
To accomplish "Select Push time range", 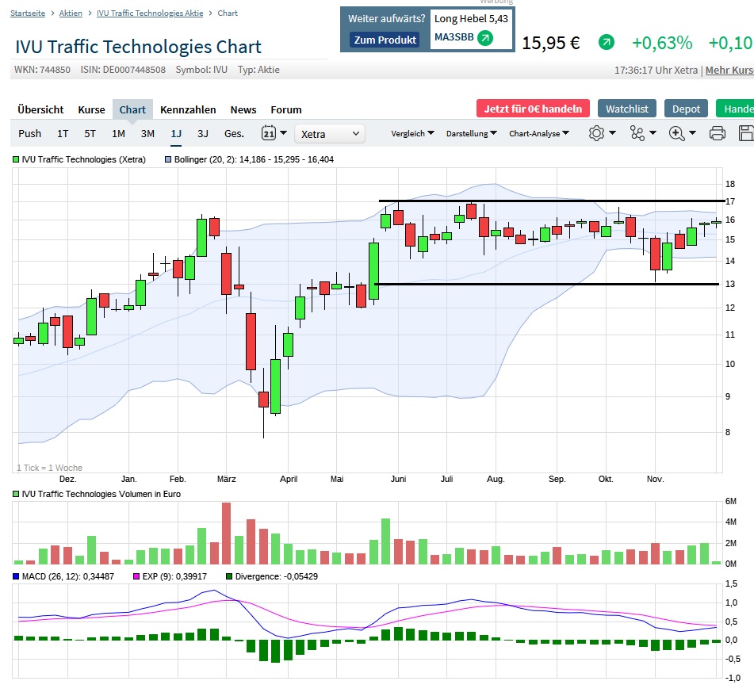I will [30, 134].
